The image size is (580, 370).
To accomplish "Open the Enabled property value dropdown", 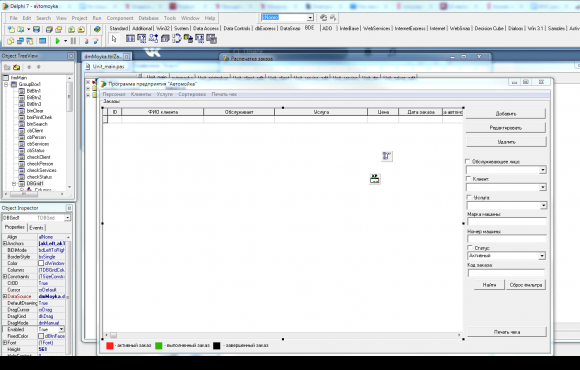I will click(x=61, y=329).
